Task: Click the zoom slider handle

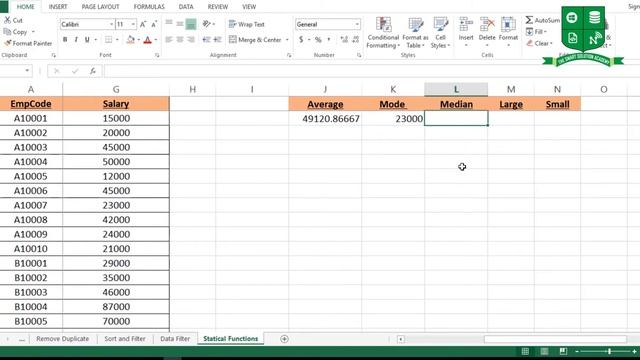Action: (609, 351)
